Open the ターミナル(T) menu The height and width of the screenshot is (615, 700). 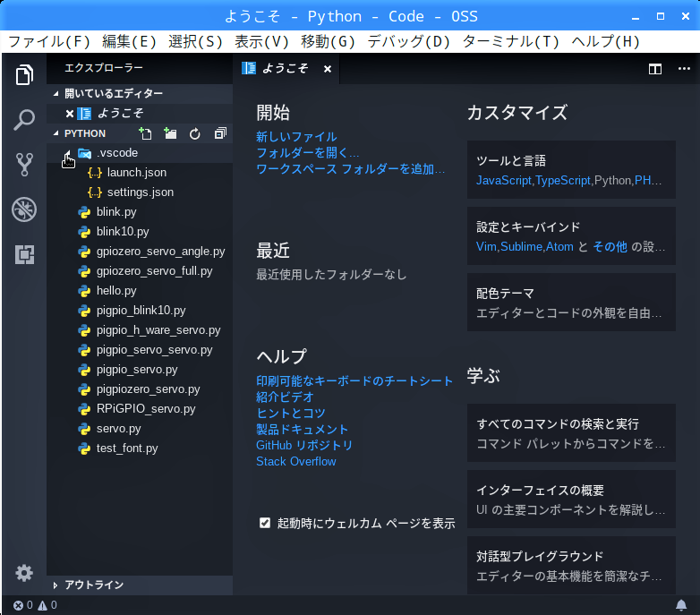[x=511, y=41]
